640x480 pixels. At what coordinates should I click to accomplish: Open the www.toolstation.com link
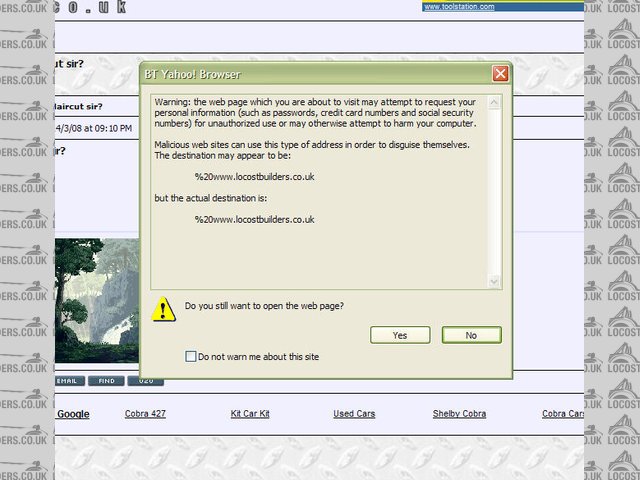coord(459,7)
